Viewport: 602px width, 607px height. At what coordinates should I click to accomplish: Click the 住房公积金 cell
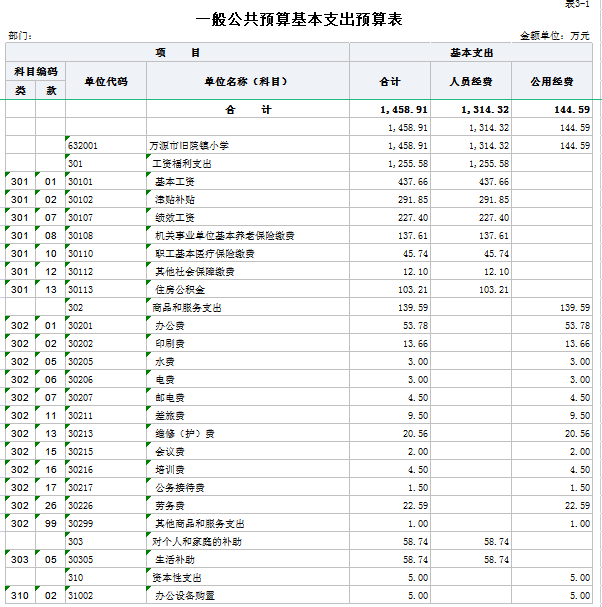point(248,290)
